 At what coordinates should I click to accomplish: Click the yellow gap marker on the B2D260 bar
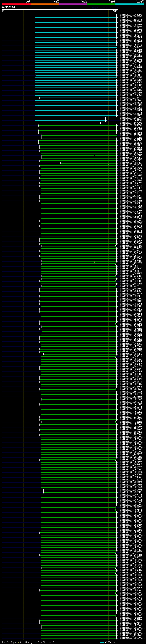(x=95, y=197)
